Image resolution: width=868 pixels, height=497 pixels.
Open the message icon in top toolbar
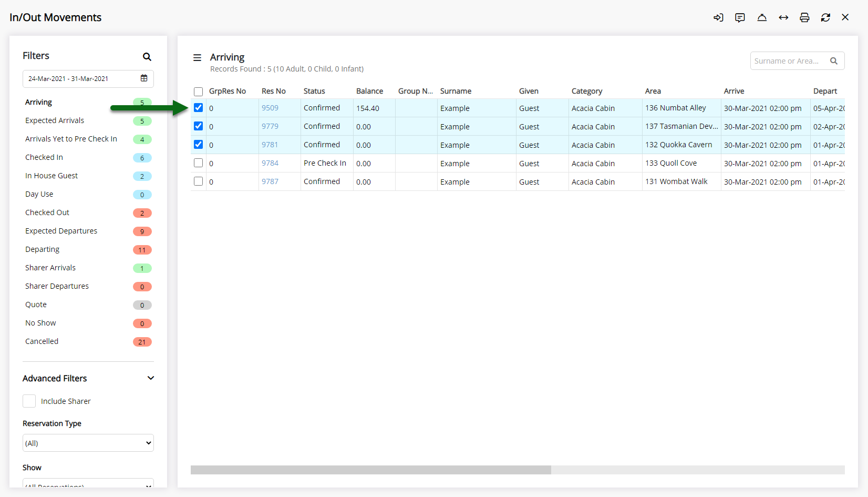pos(740,17)
